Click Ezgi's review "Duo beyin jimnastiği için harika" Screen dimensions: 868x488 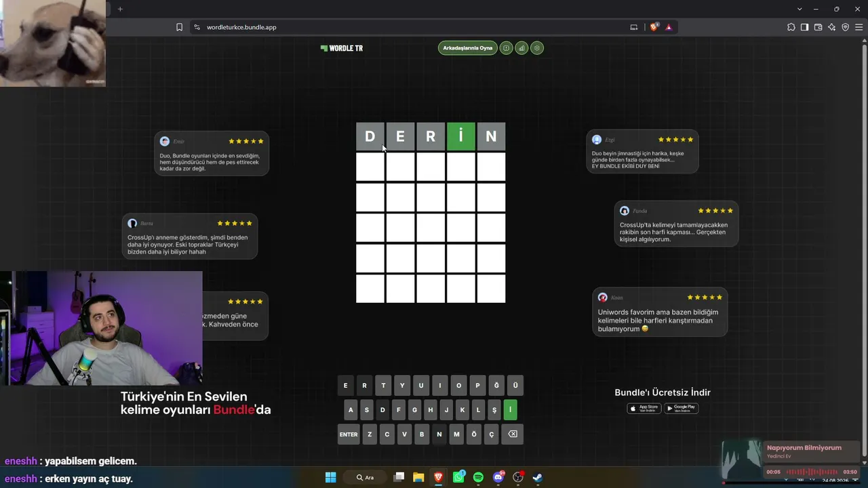tap(642, 151)
